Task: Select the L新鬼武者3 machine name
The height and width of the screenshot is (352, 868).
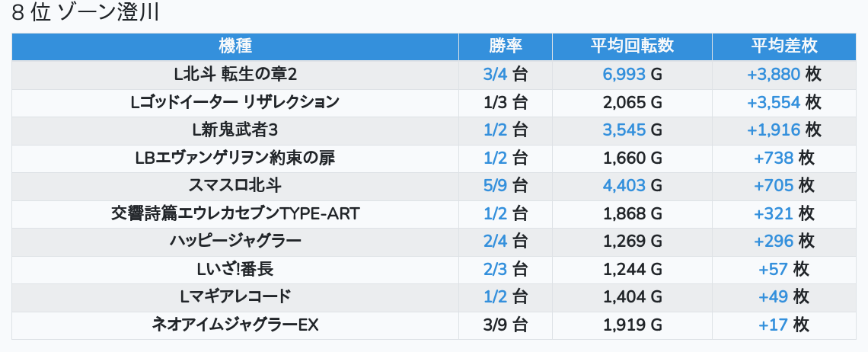Action: coord(235,130)
